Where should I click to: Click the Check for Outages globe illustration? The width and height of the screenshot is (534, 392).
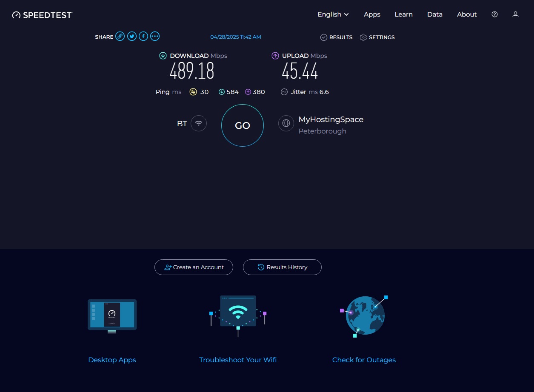click(x=364, y=316)
